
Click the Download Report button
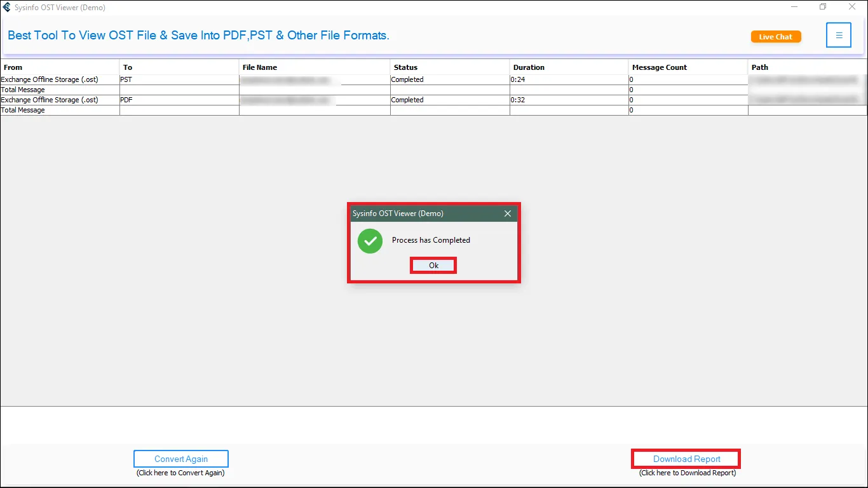point(686,459)
